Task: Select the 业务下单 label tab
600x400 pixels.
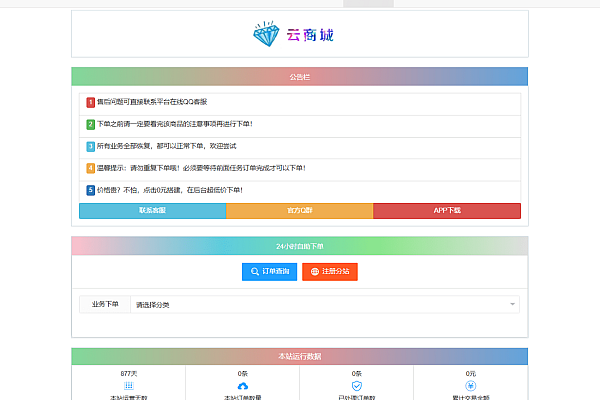Action: click(x=105, y=304)
